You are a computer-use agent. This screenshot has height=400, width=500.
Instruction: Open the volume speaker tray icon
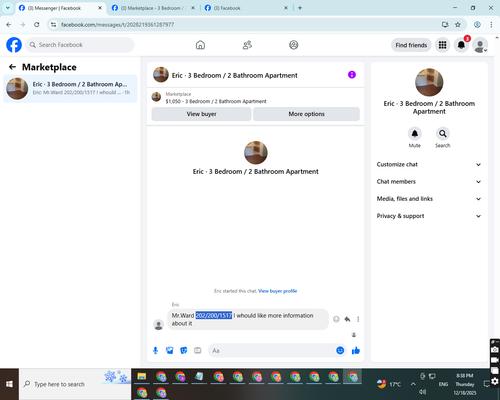[x=422, y=392]
